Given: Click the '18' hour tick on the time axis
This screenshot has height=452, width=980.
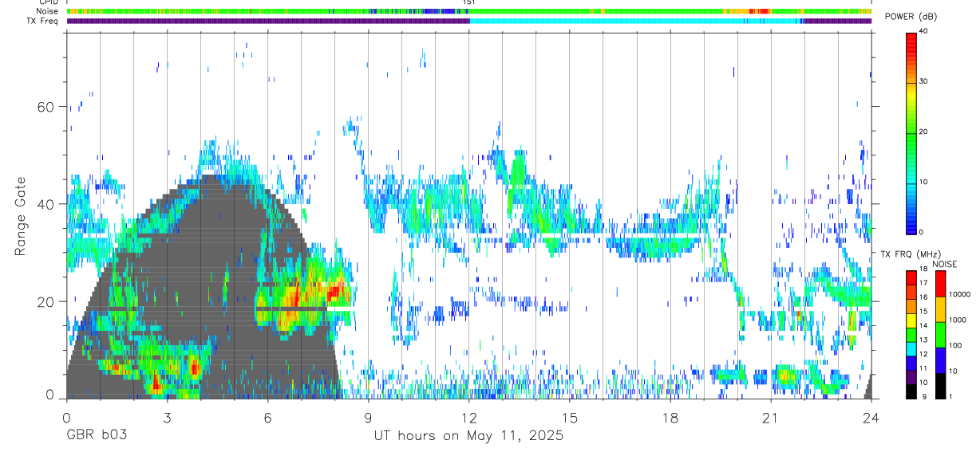Looking at the screenshot, I should [x=670, y=417].
